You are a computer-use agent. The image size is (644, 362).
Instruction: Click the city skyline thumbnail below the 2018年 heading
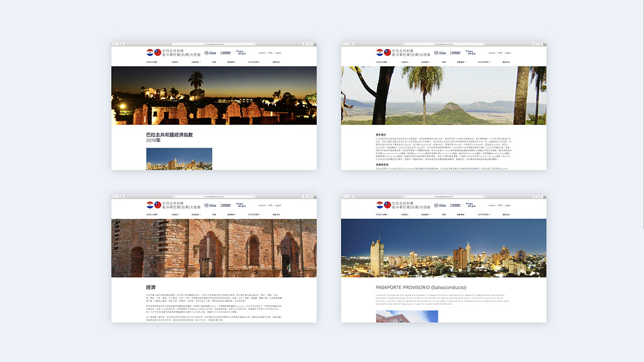click(x=179, y=159)
